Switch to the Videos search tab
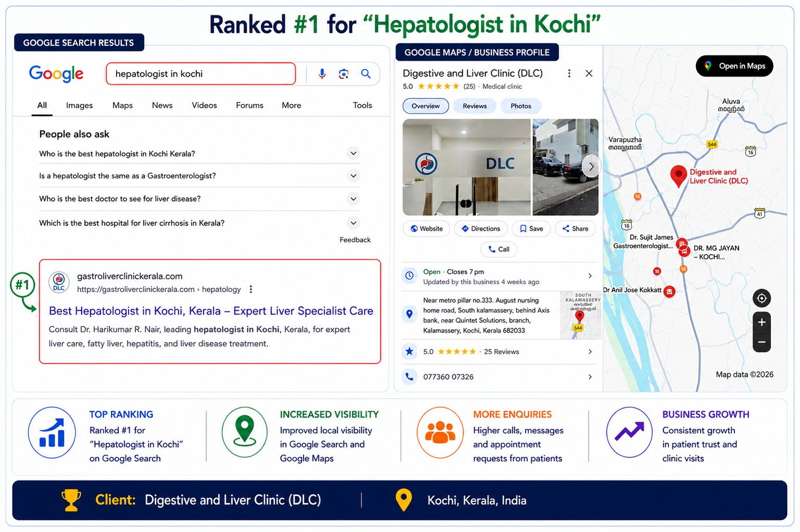 (205, 105)
